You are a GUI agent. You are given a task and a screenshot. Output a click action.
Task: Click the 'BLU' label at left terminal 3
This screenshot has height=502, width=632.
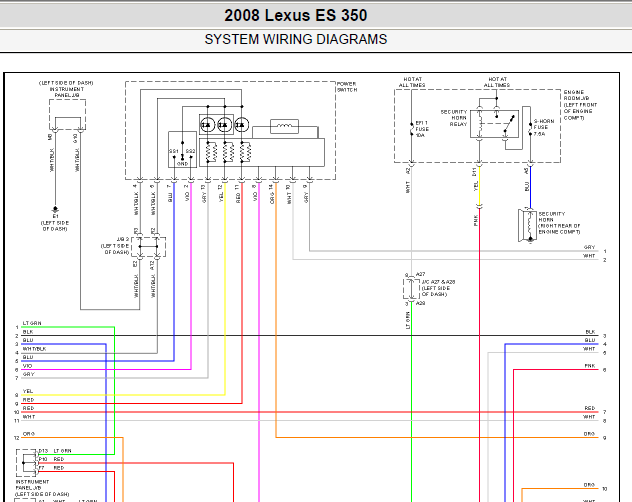coord(28,340)
